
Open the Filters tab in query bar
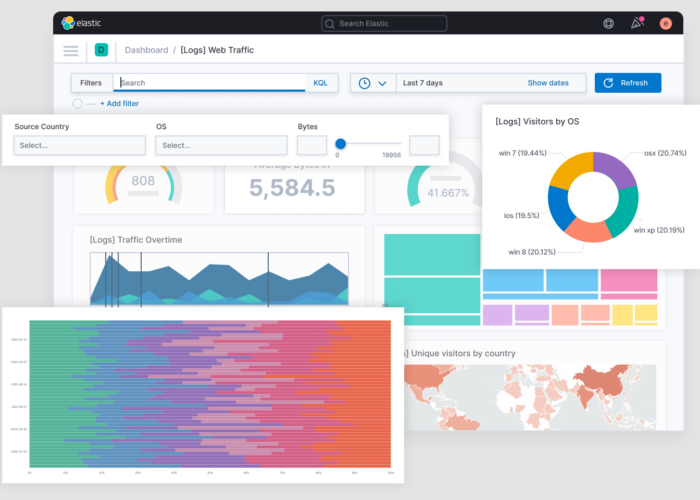tap(91, 83)
